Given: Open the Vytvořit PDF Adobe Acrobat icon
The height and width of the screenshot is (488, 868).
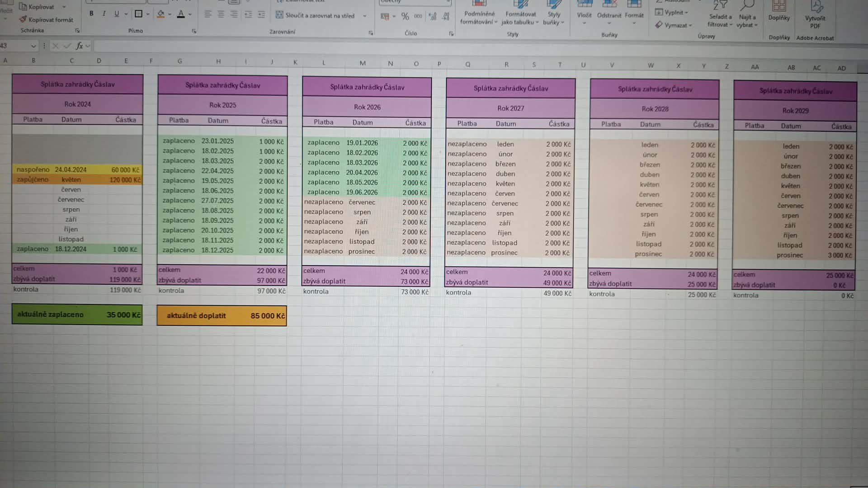Looking at the screenshot, I should (x=815, y=15).
